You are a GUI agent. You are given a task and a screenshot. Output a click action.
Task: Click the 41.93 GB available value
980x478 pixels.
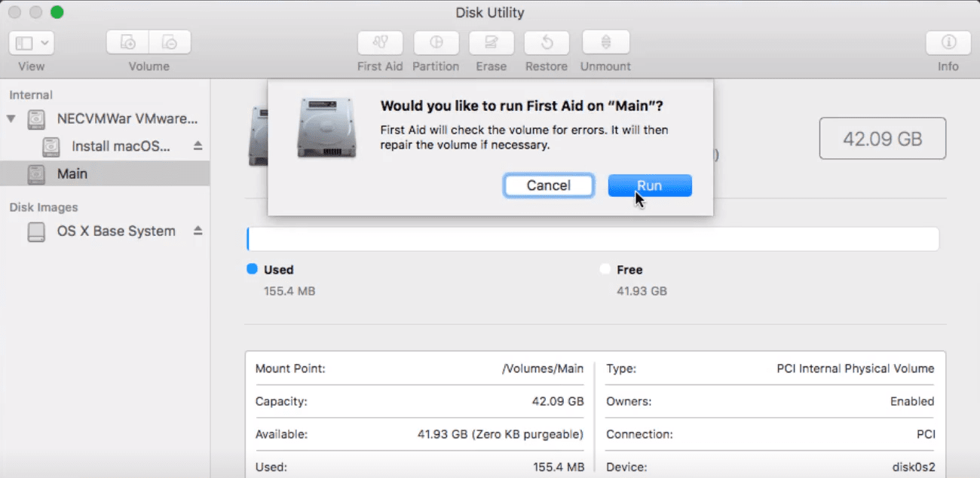(501, 434)
